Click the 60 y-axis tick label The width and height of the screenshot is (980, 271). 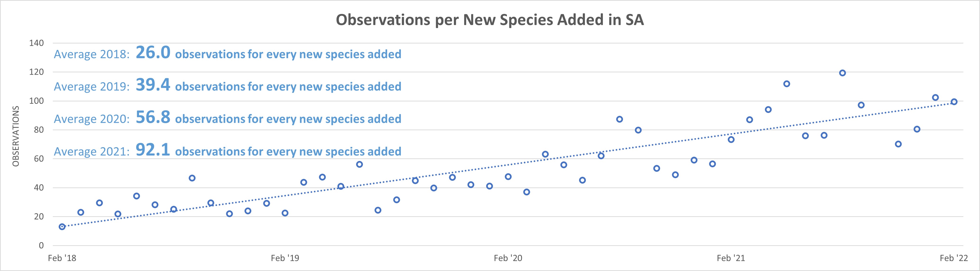coord(39,159)
